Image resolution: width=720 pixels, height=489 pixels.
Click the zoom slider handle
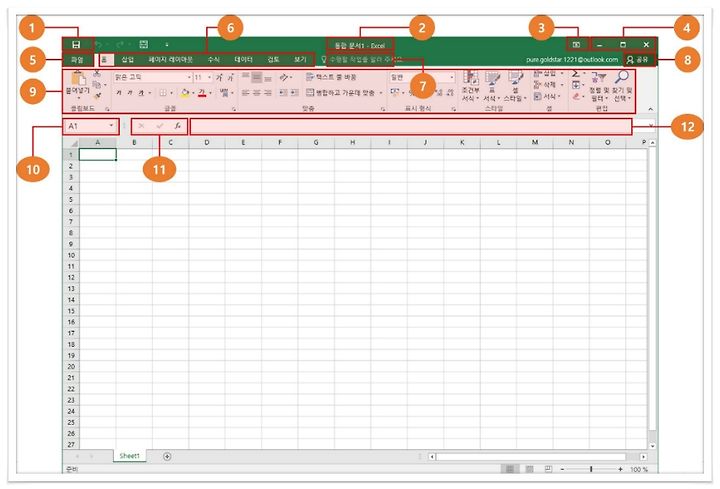tap(591, 469)
